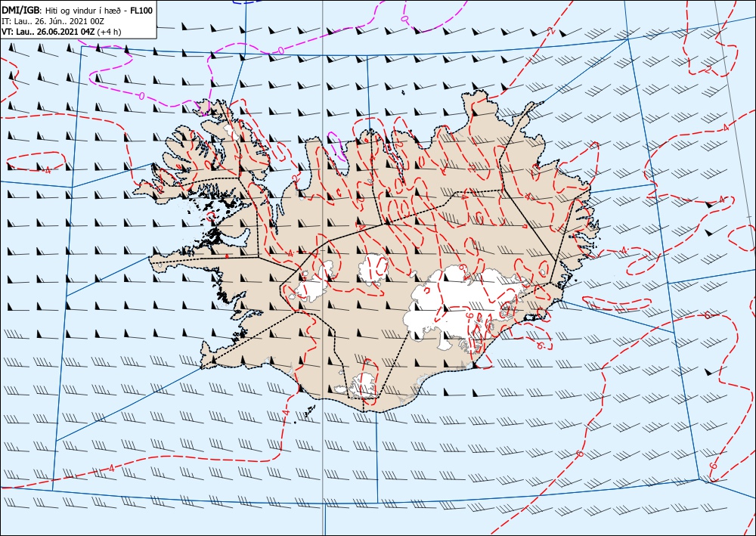The width and height of the screenshot is (756, 536).
Task: Click the 'VT: Lau.. 26.06.2021 04Z' valid time
Action: point(48,32)
